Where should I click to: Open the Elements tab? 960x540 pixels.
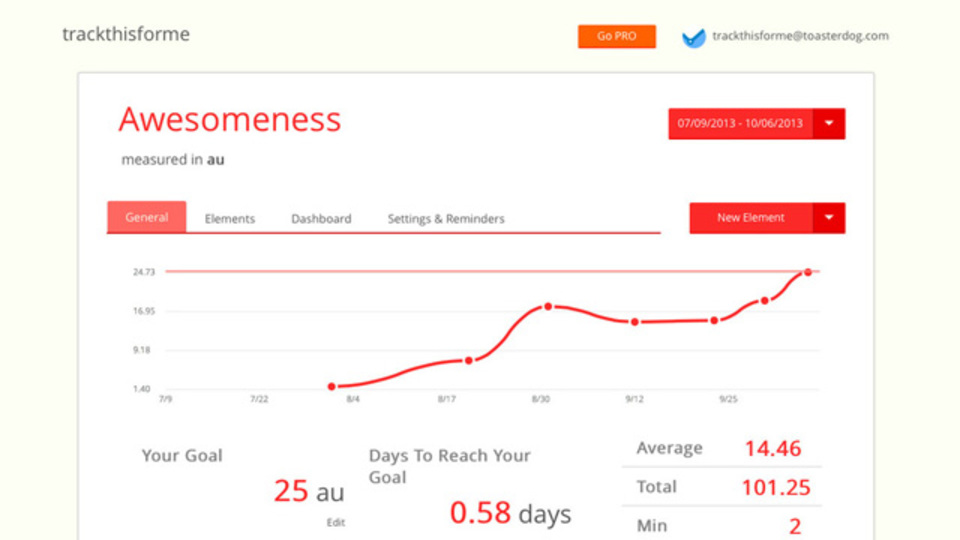[230, 219]
